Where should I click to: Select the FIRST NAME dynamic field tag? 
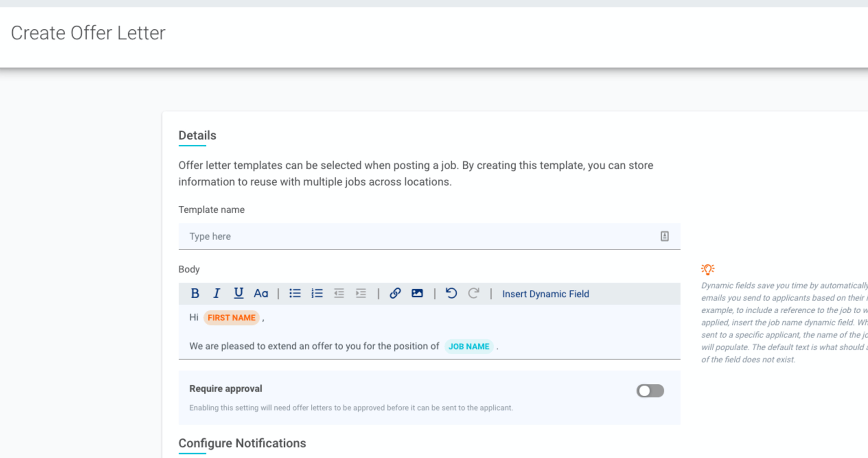[231, 318]
